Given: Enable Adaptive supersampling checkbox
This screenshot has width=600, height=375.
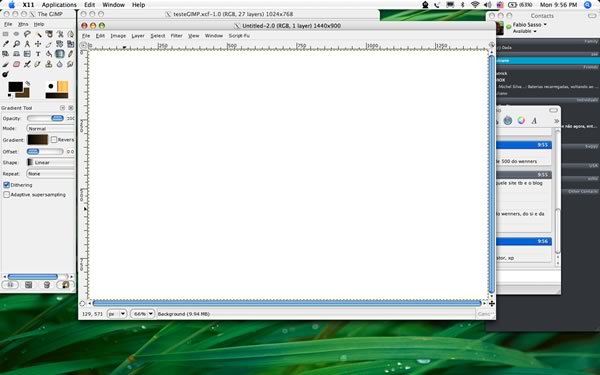Looking at the screenshot, I should coord(7,195).
